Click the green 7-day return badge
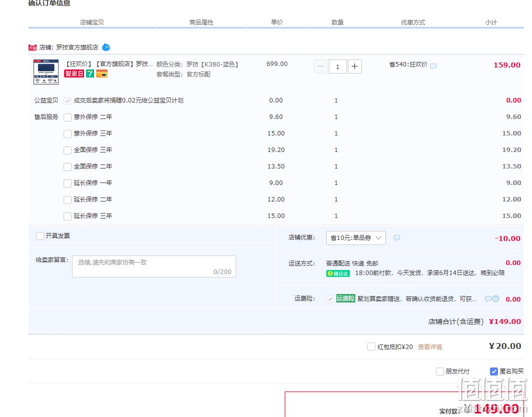 coord(90,73)
